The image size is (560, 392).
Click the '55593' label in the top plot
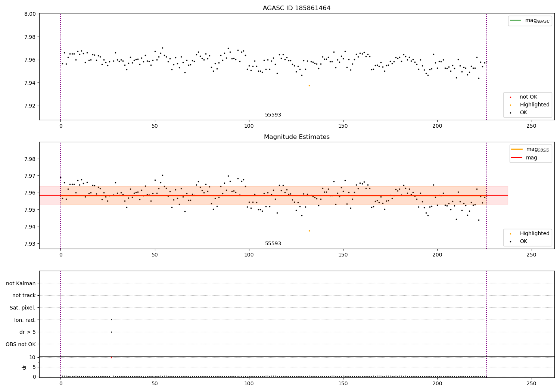(x=273, y=115)
